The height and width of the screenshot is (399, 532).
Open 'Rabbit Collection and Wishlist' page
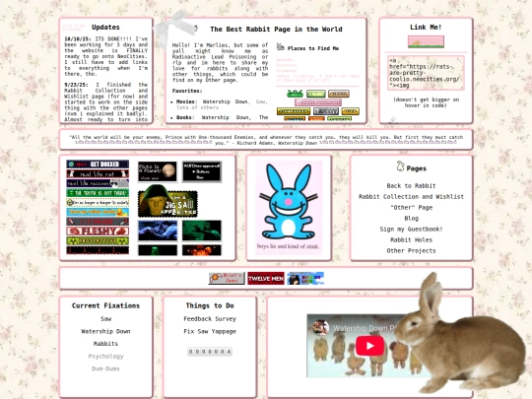coord(411,196)
